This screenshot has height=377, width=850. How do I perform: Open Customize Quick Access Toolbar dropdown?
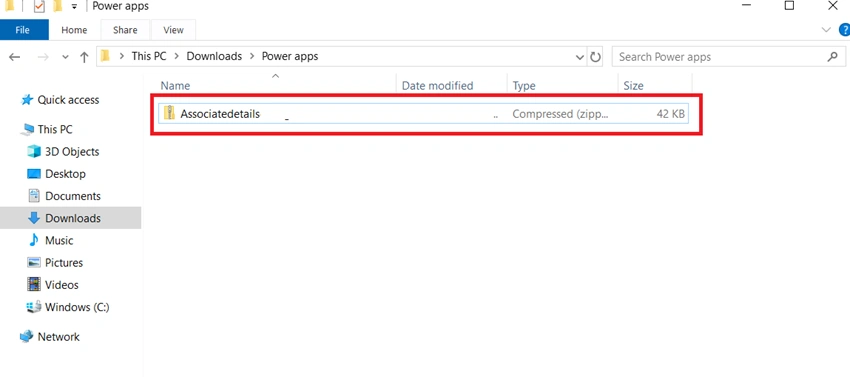click(x=74, y=7)
